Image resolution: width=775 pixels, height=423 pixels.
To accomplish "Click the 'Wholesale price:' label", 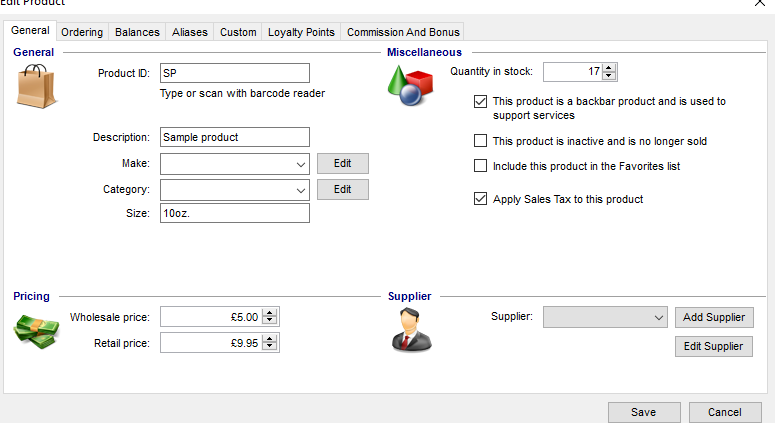I will pyautogui.click(x=110, y=317).
